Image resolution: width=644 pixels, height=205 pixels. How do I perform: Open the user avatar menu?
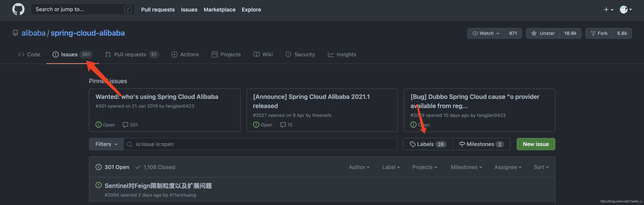tap(626, 10)
